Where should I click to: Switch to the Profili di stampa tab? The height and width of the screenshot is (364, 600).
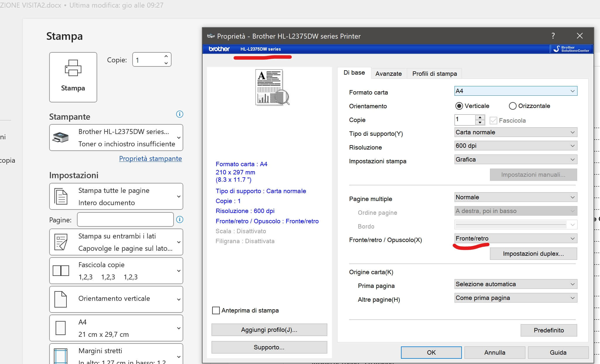pos(434,74)
